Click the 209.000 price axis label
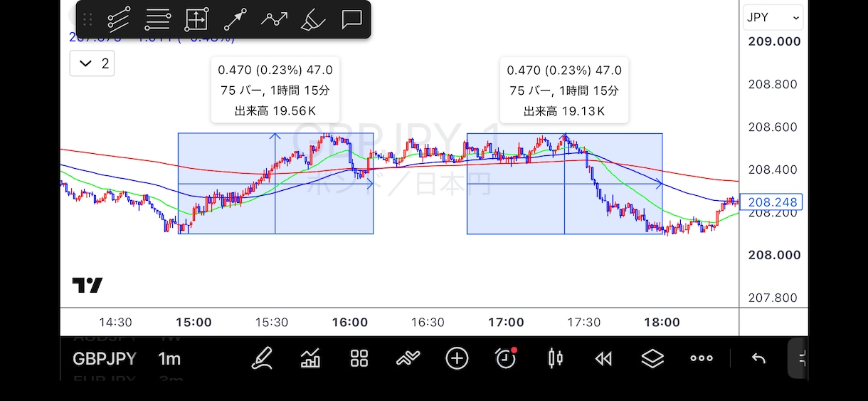This screenshot has height=401, width=868. pos(774,41)
